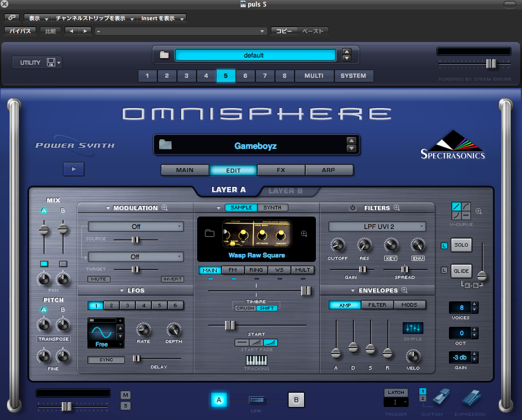Switch to the FX page tab
522x420 pixels.
(281, 170)
